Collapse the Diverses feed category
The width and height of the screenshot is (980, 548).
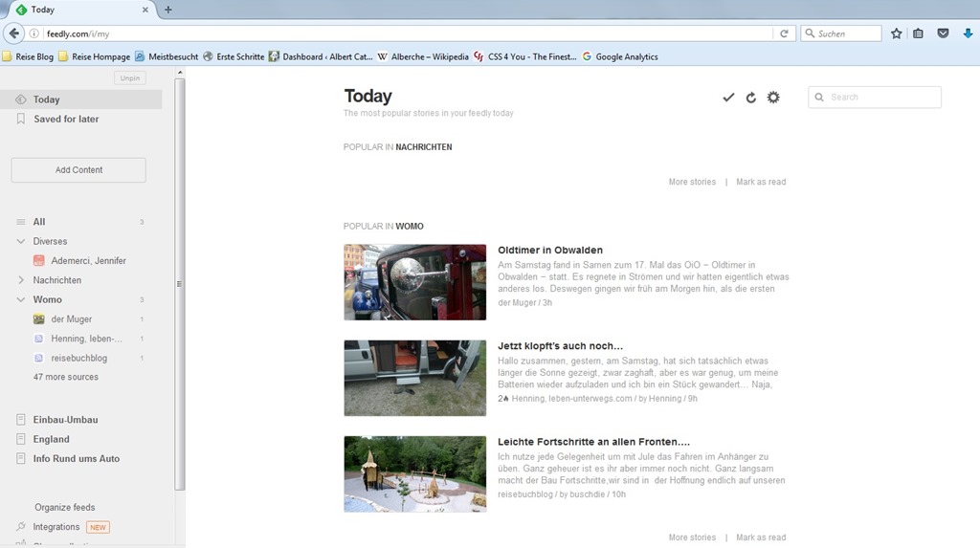(x=21, y=242)
